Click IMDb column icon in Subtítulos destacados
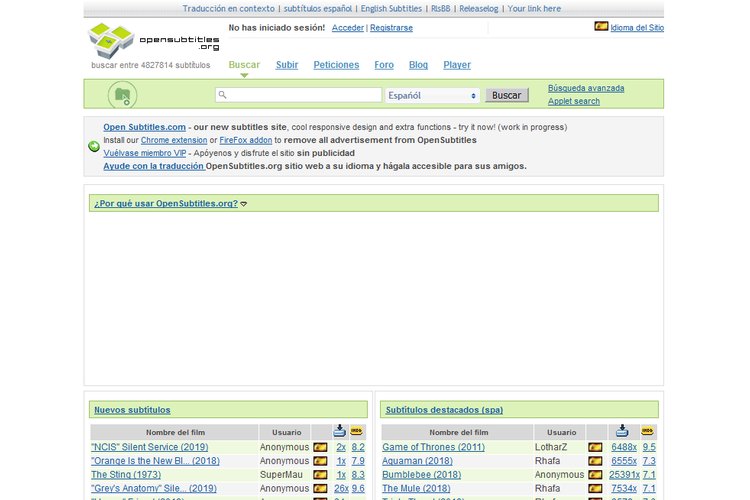Viewport: 750px width, 500px height. point(647,431)
